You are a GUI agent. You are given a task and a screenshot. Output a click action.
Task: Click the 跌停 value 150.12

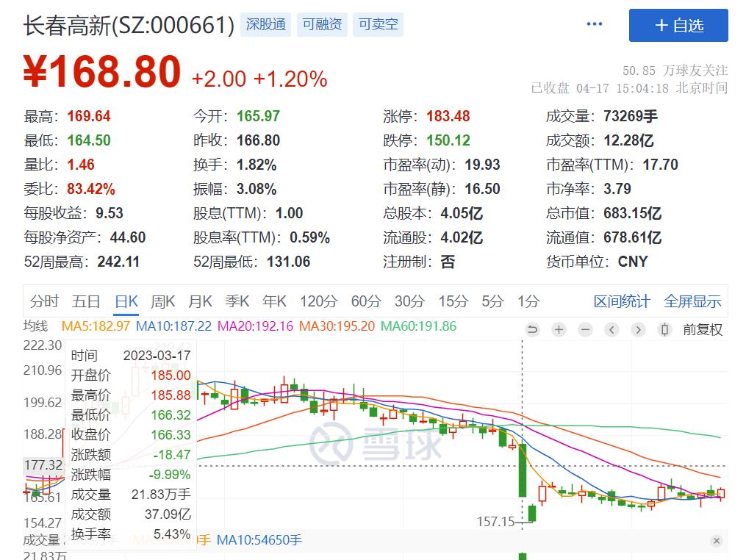click(448, 140)
